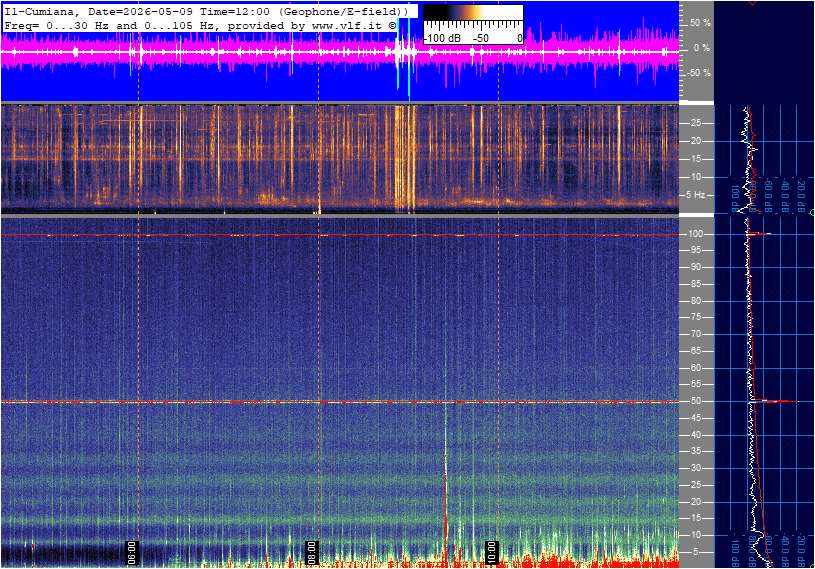Click the dB color scale gradient bar

472,13
